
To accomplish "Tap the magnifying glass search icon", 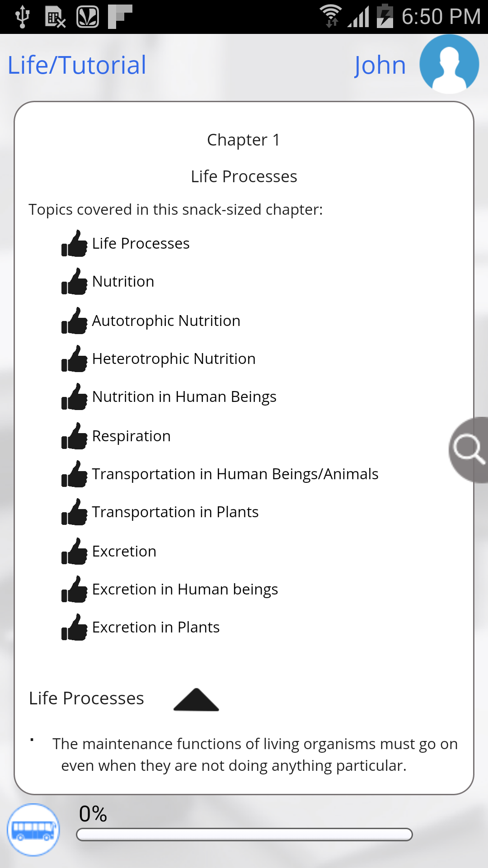I will point(469,450).
